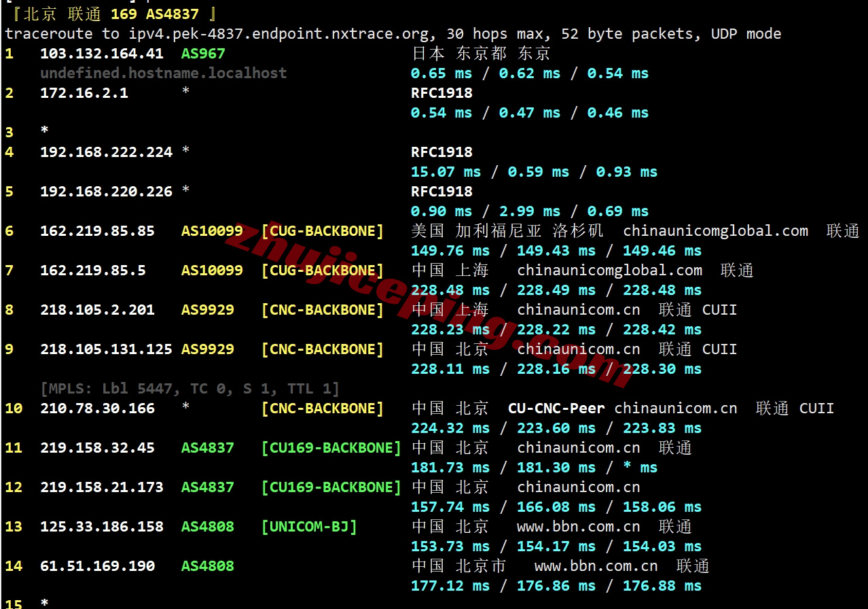The image size is (868, 609).
Task: Select the chinaunicomglobal.com hostname on hop 6
Action: coord(715,231)
